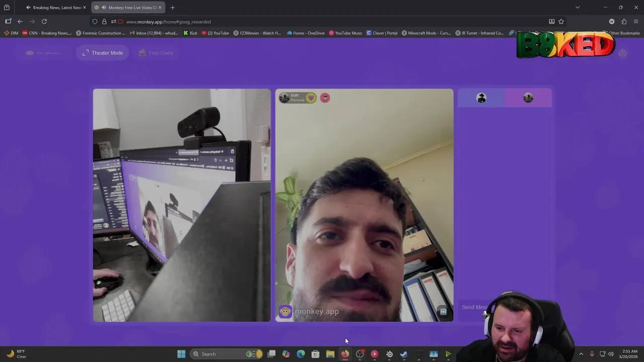Toggle the switch left of Theater Mode
The height and width of the screenshot is (362, 644).
pos(30,53)
